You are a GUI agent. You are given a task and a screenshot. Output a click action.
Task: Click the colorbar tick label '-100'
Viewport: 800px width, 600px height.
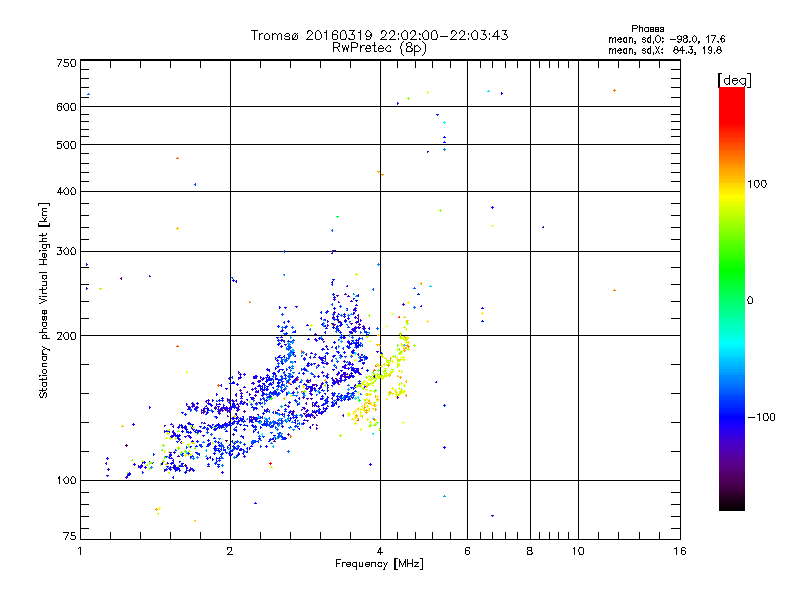tap(761, 417)
